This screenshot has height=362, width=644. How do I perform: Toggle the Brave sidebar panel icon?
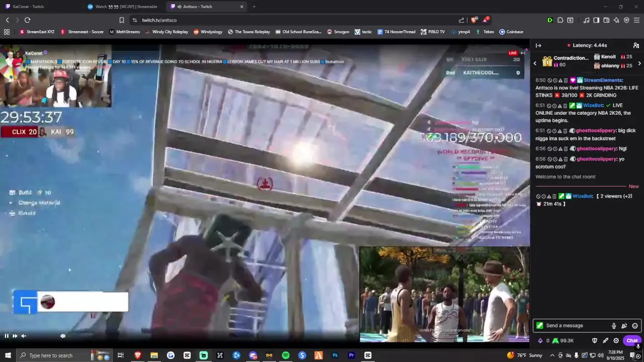pyautogui.click(x=596, y=20)
